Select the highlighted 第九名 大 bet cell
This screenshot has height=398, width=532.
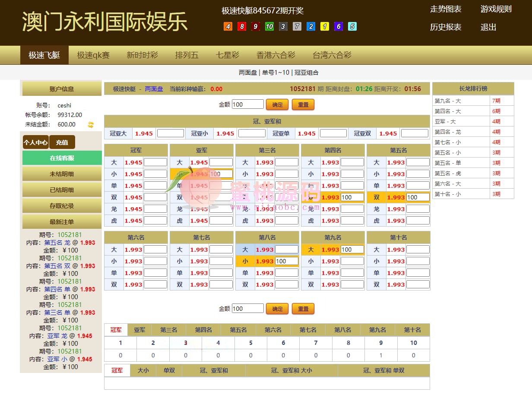tap(311, 250)
